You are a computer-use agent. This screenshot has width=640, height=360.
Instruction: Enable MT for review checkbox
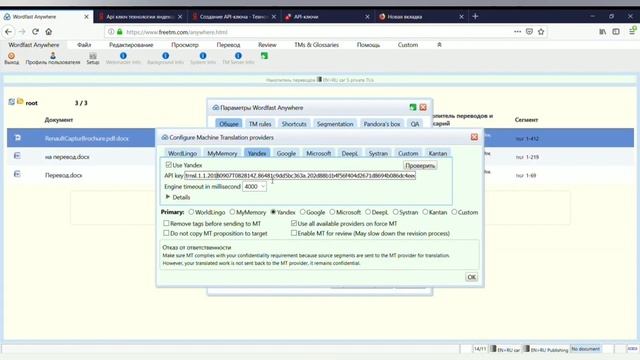294,233
